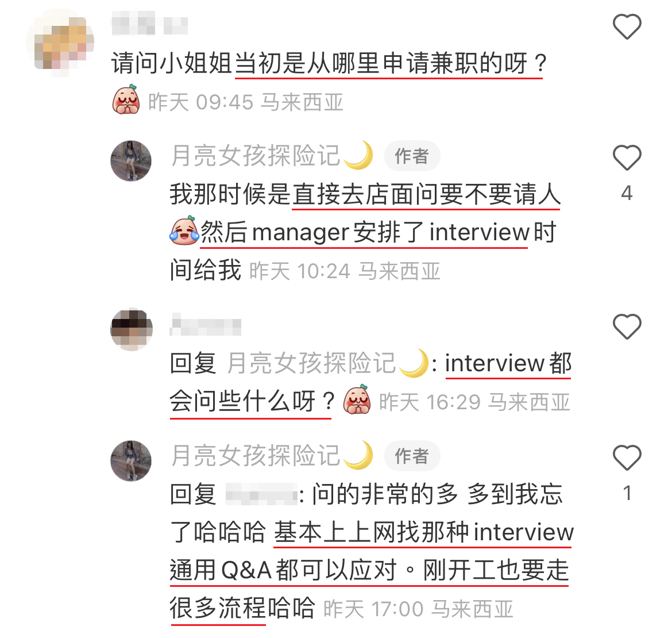Reply to comment 请问小姐姐当初是从哪里申请兼职的呀
Image resolution: width=672 pixels, height=638 pixels.
click(x=329, y=63)
